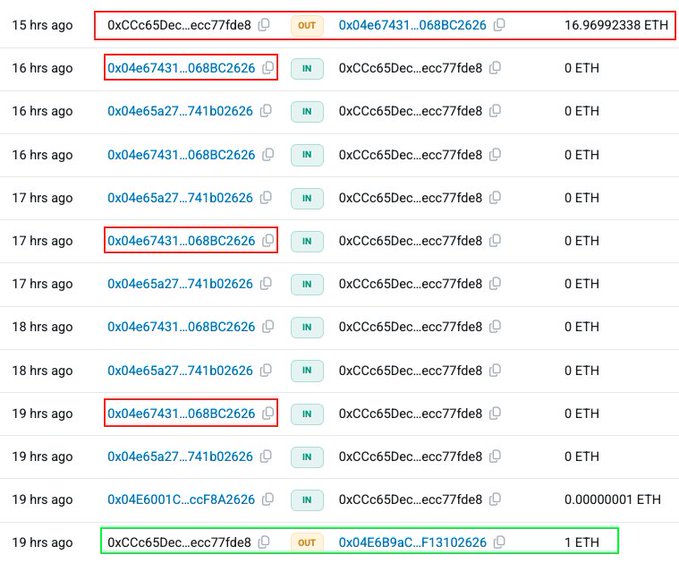Open 0x04e67431...068BC2626 link in the 17 hrs ago row
The height and width of the screenshot is (572, 679).
point(181,241)
